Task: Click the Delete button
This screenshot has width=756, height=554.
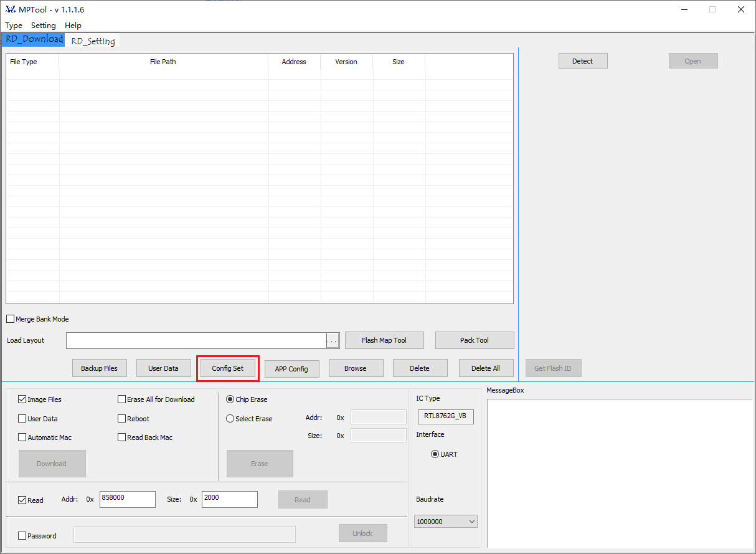Action: click(420, 368)
